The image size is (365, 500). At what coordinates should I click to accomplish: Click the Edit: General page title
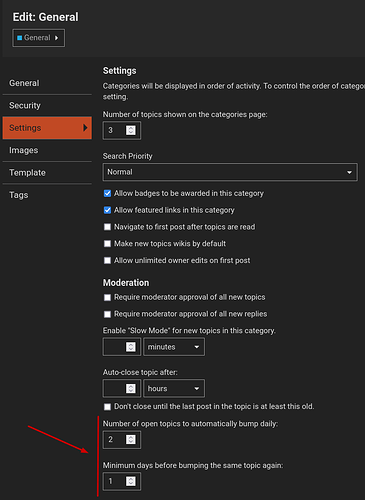[46, 17]
